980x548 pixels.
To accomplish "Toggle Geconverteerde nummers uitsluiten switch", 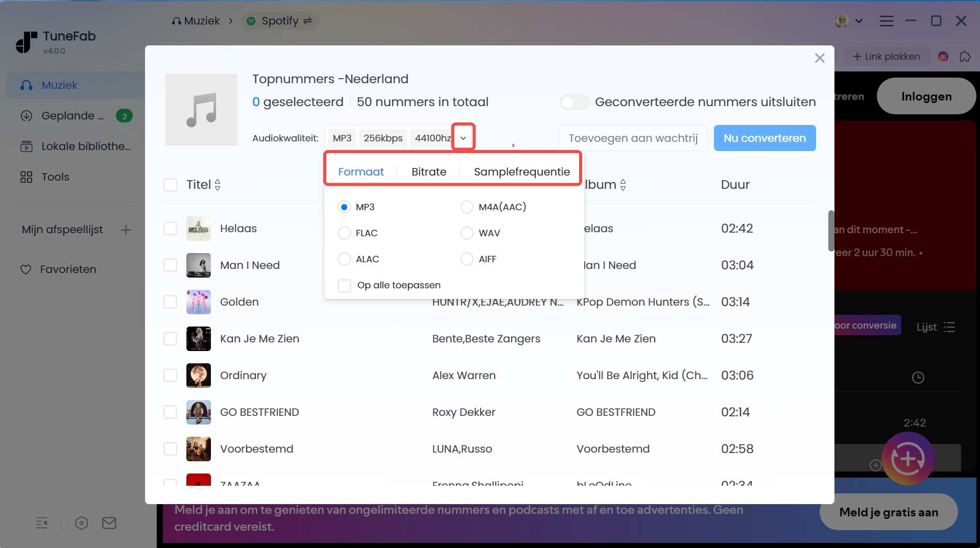I will click(575, 102).
